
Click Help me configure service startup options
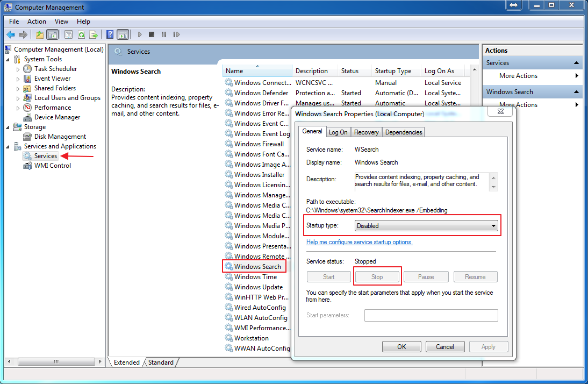(x=359, y=242)
